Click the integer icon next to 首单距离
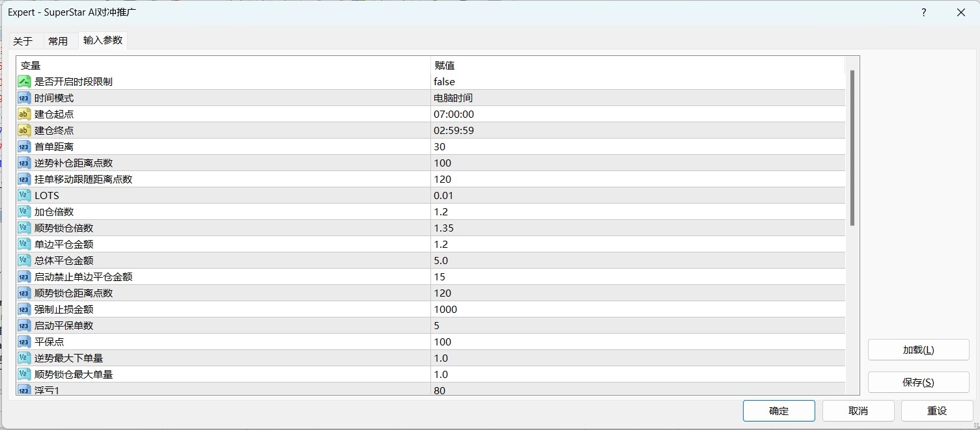This screenshot has width=980, height=430. coord(24,146)
